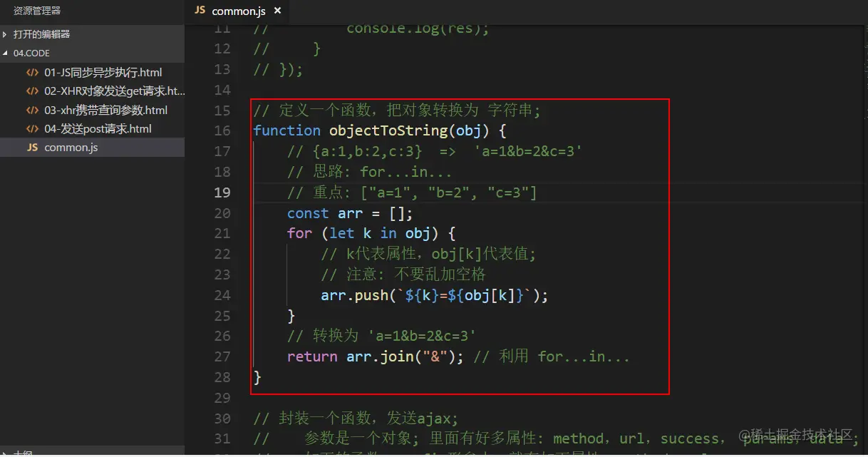
Task: Open 04-发送post请求.html file
Action: coord(98,128)
